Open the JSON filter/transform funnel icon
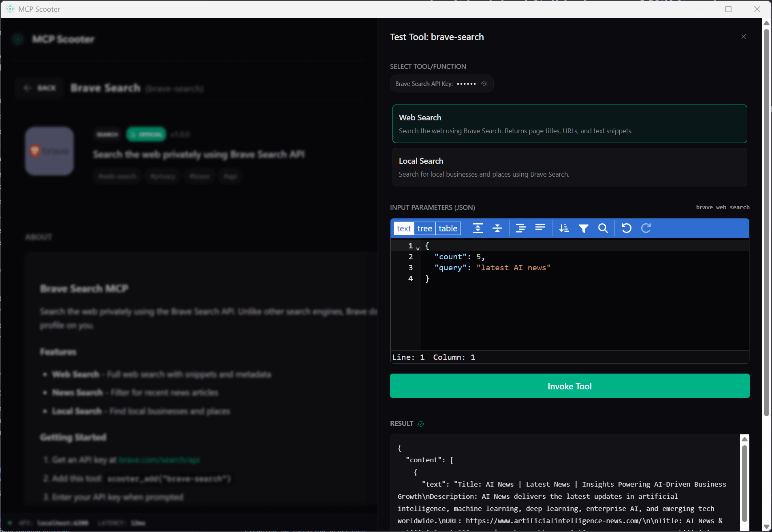Screen dimensions: 772x532 (x=583, y=228)
